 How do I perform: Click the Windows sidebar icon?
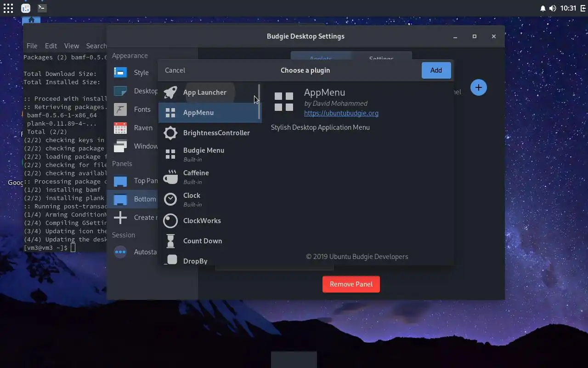[120, 146]
